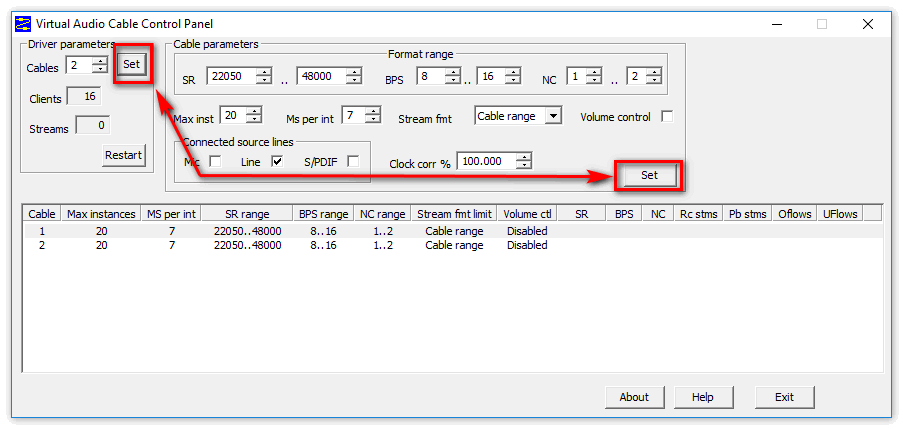Minimize the Control Panel window

pos(777,24)
